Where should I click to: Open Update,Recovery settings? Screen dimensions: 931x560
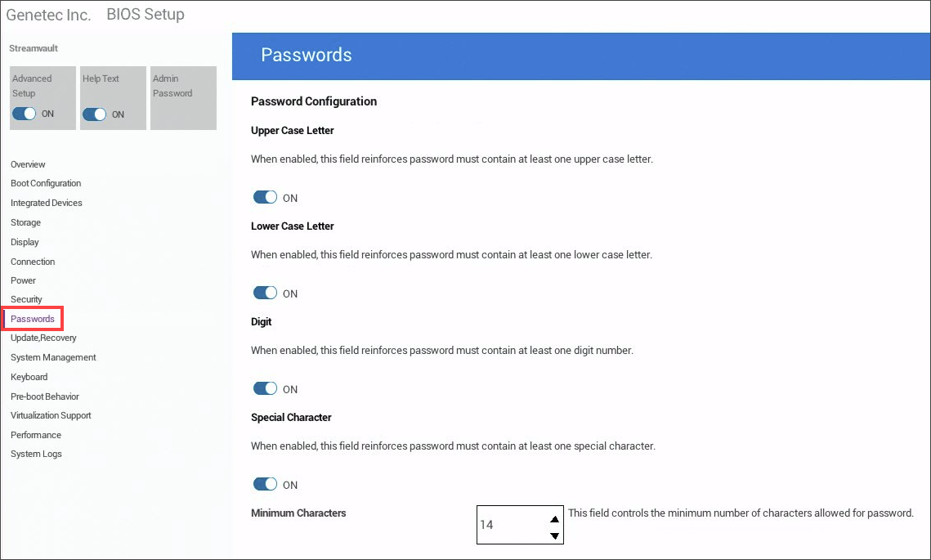pos(43,338)
